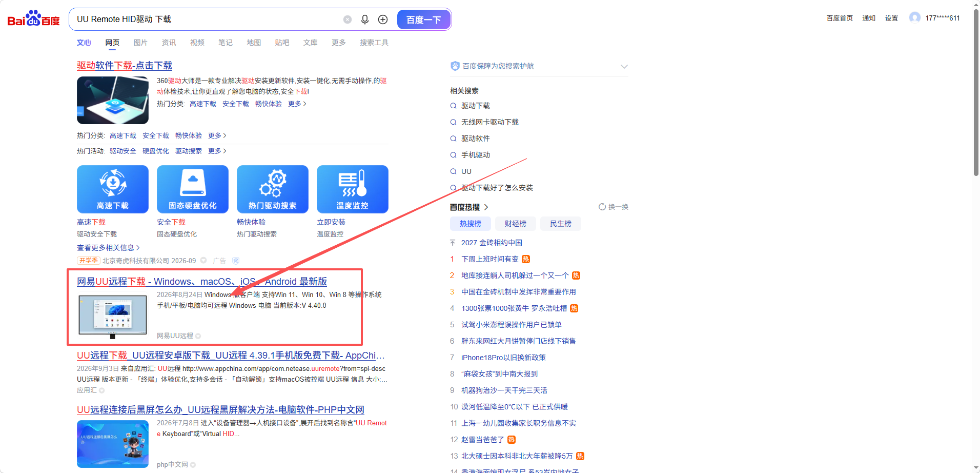Clear the search box text
This screenshot has height=473, width=980.
[x=348, y=19]
